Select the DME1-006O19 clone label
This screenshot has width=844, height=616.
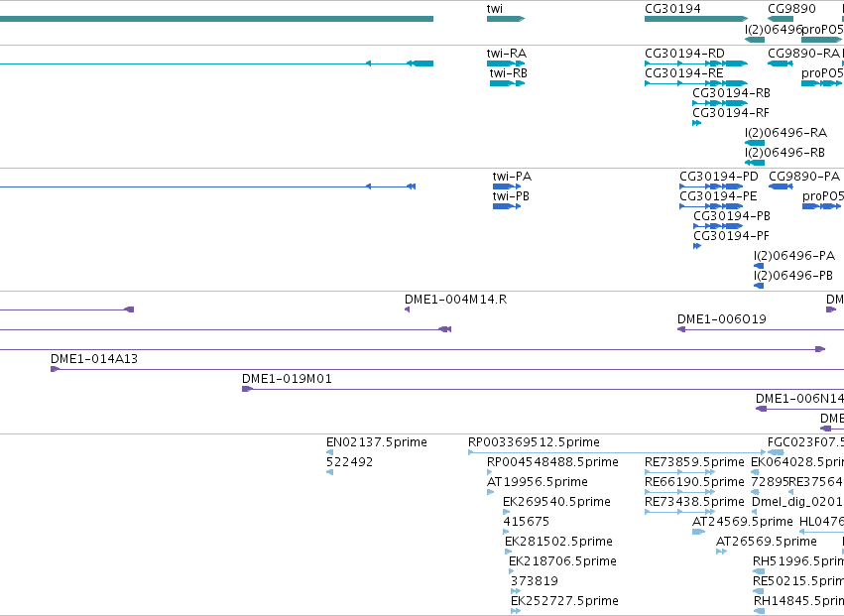tap(721, 319)
